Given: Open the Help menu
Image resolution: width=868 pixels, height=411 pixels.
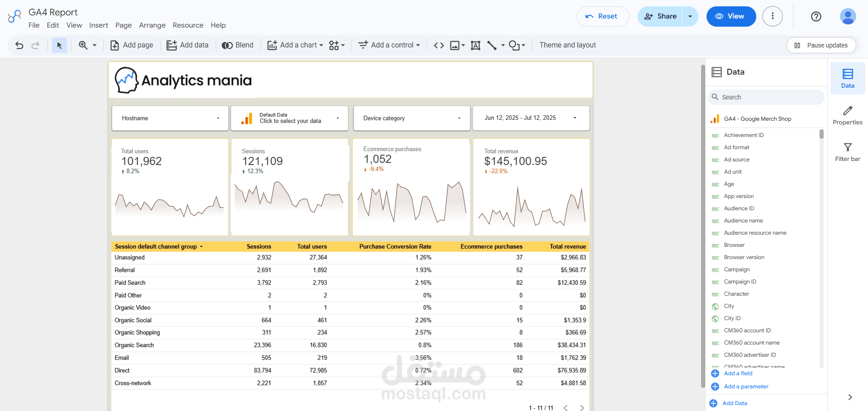Looking at the screenshot, I should click(218, 25).
